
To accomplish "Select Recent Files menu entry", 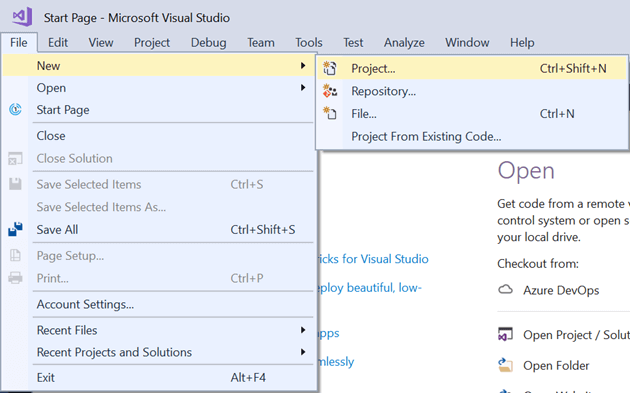I will [x=158, y=330].
